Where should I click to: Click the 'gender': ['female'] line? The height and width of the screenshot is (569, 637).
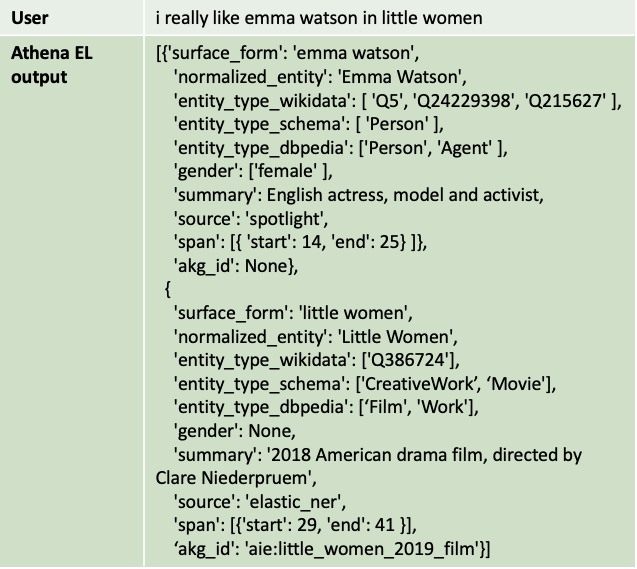click(x=253, y=171)
